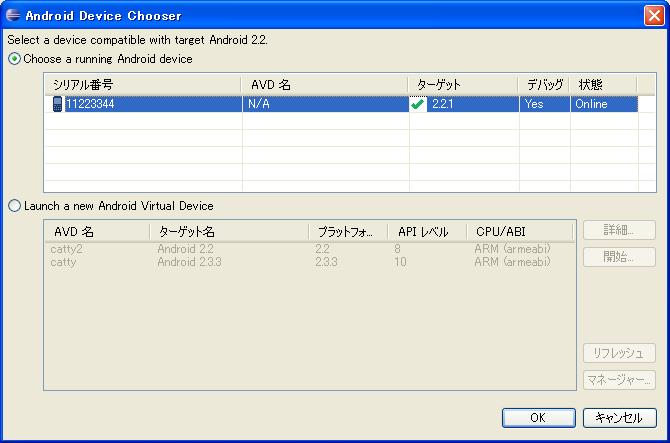The width and height of the screenshot is (670, 443).
Task: Click API level 10 cell
Action: 400,262
